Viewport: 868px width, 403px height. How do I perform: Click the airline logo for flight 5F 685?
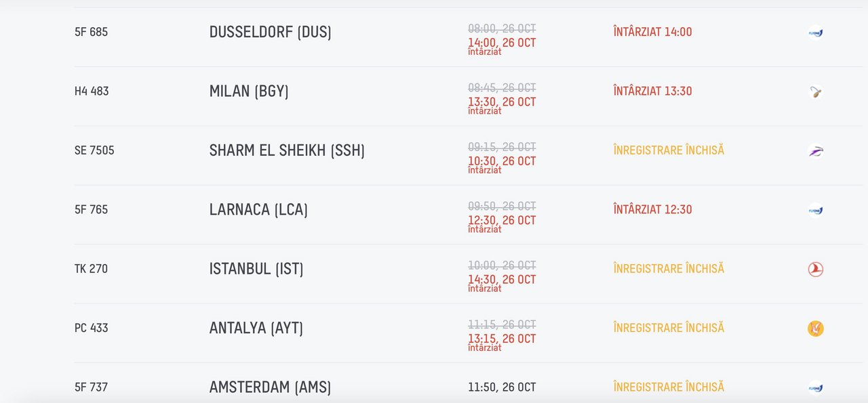[815, 33]
